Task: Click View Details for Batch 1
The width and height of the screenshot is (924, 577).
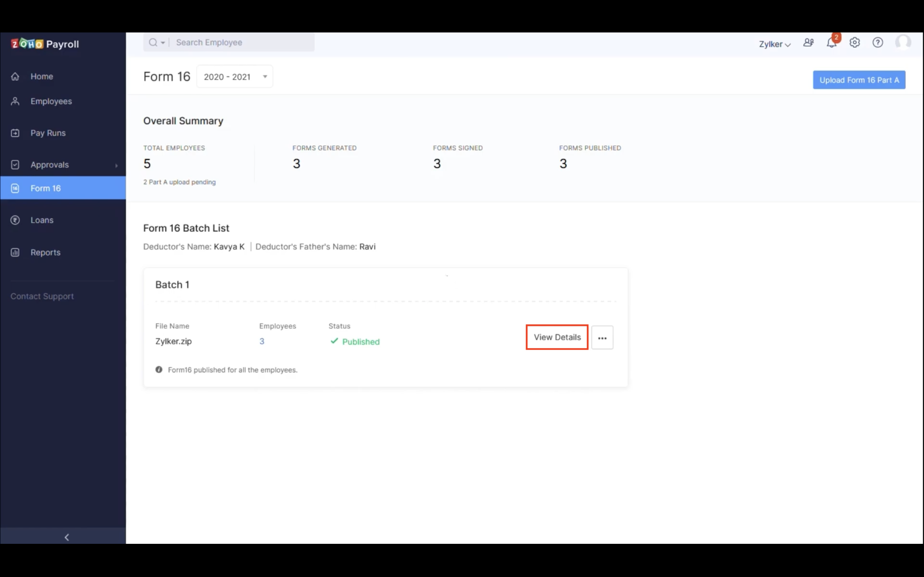Action: click(x=557, y=337)
